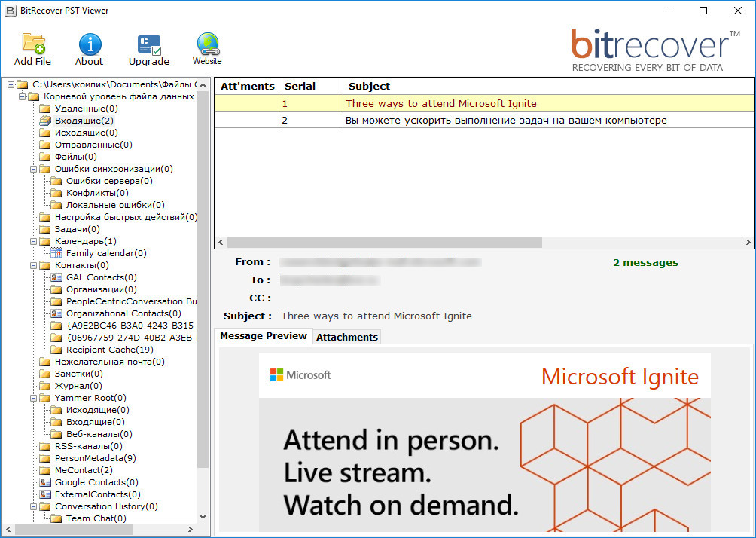Click the RSS-каналы(0) folder icon
The height and width of the screenshot is (538, 756).
(x=45, y=446)
